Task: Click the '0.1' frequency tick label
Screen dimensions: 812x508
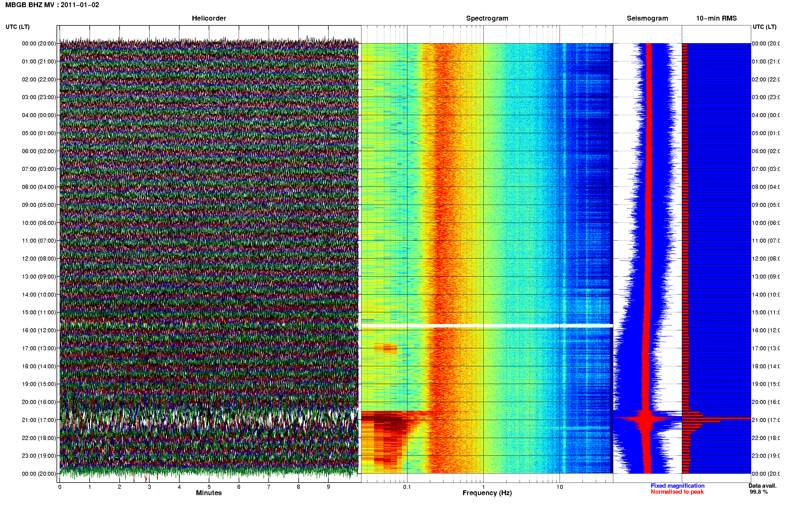Action: point(407,487)
